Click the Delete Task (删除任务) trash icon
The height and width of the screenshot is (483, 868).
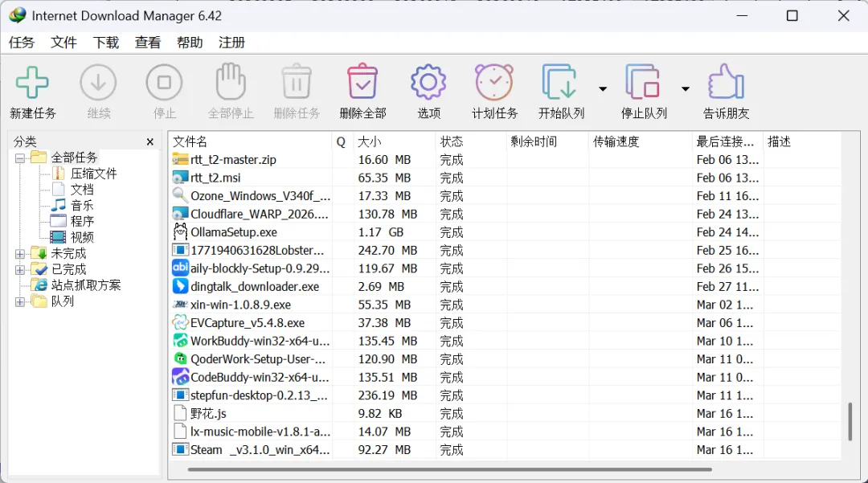click(297, 81)
